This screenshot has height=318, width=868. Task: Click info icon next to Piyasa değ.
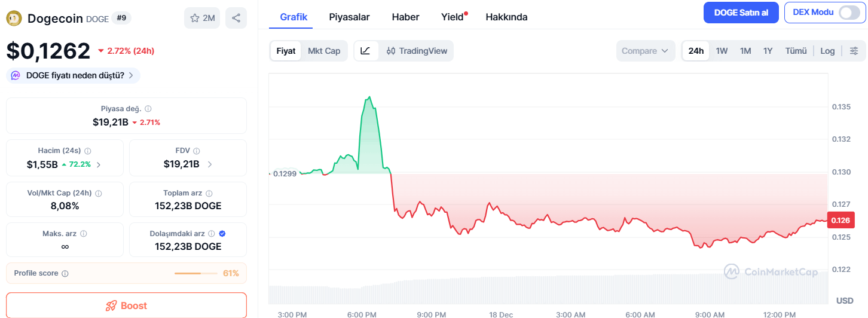click(148, 109)
